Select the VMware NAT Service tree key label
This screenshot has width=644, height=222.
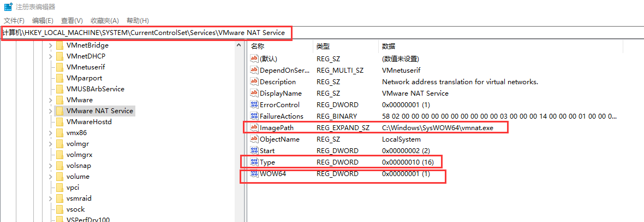(100, 111)
